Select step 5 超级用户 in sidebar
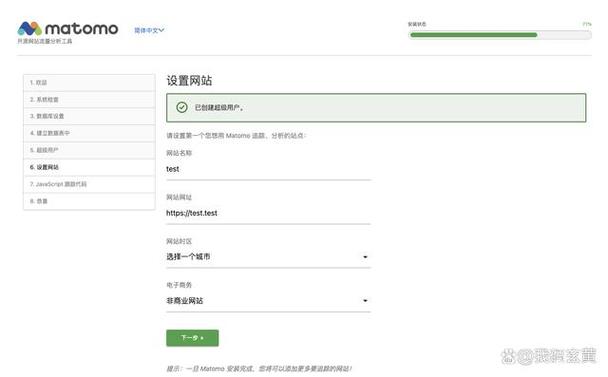 [89, 150]
